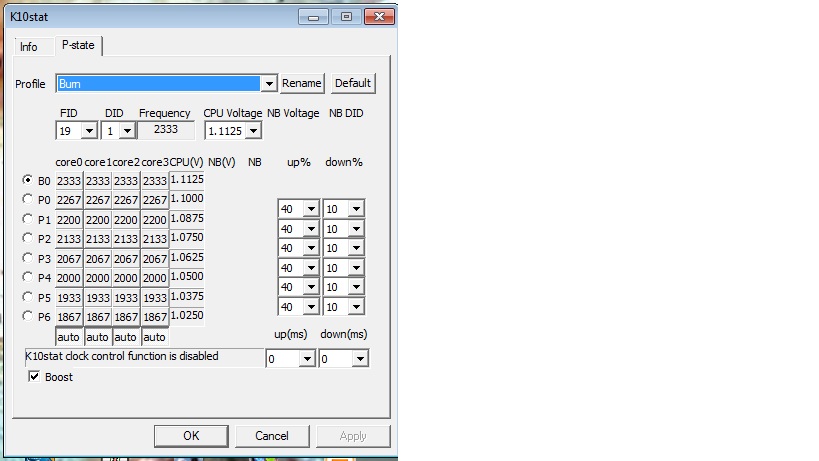Click the P4 CPU voltage value 1.0500
819x461 pixels.
[187, 277]
